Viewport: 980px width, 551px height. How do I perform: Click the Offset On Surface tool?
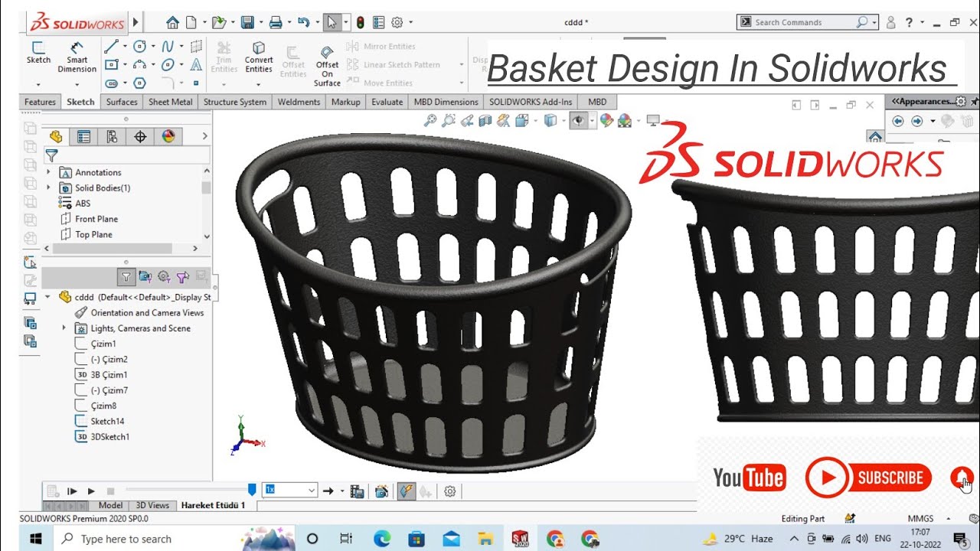(x=327, y=66)
